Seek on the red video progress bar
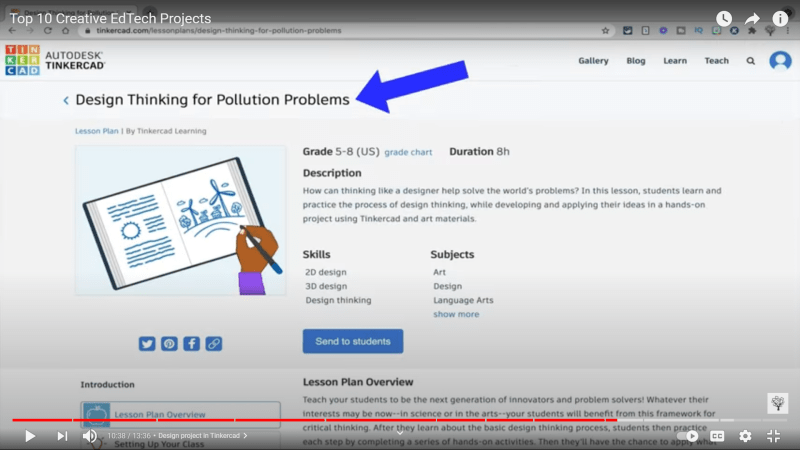The width and height of the screenshot is (800, 450). 300,420
